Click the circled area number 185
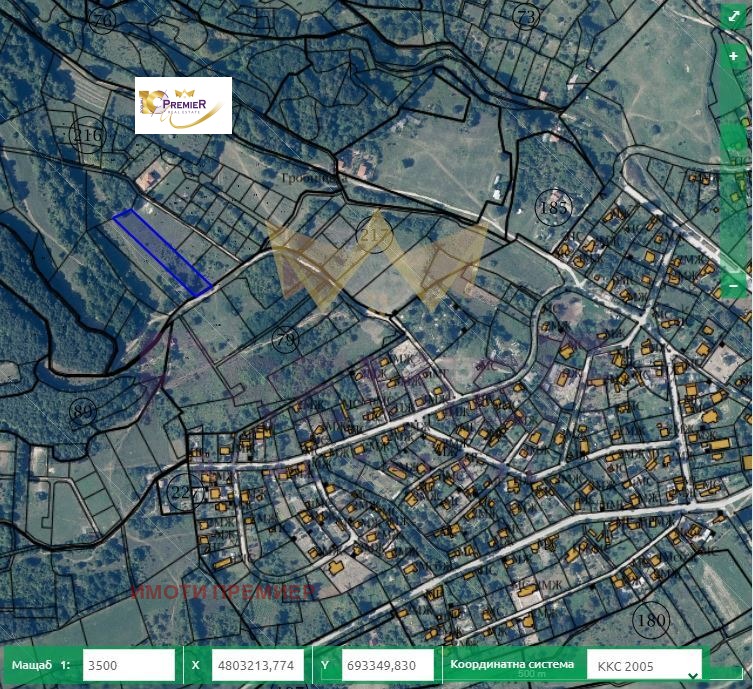Viewport: 753px width, 689px height. (552, 208)
